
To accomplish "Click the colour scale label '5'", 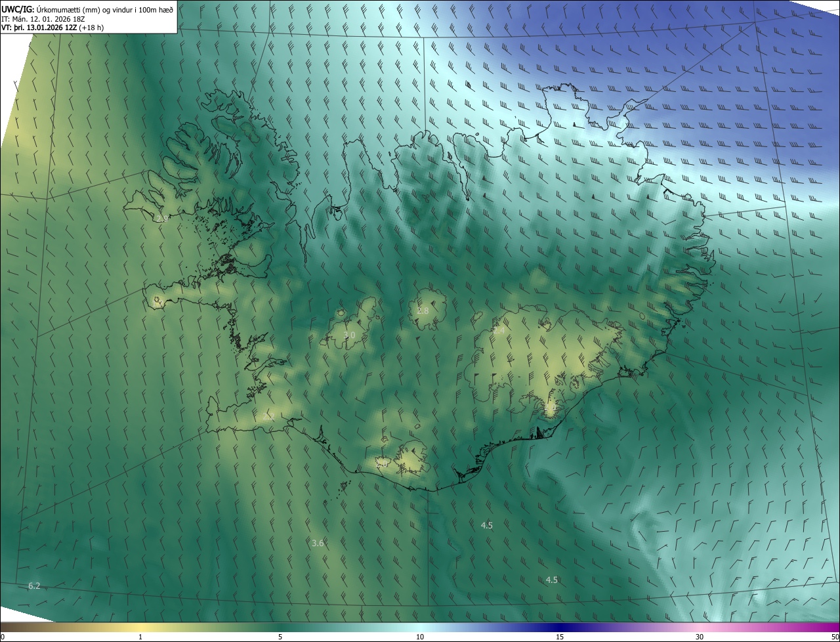I will 280,637.
